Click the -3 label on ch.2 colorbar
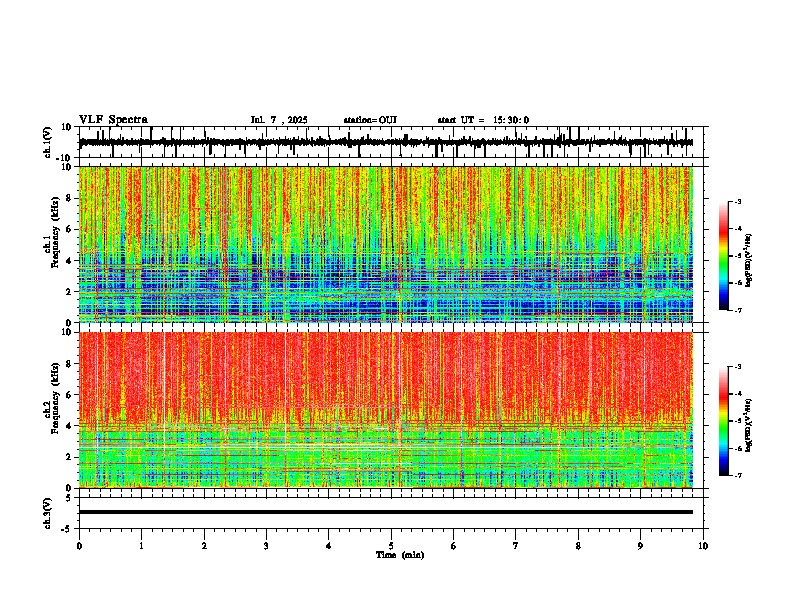This screenshot has width=792, height=612. click(737, 367)
